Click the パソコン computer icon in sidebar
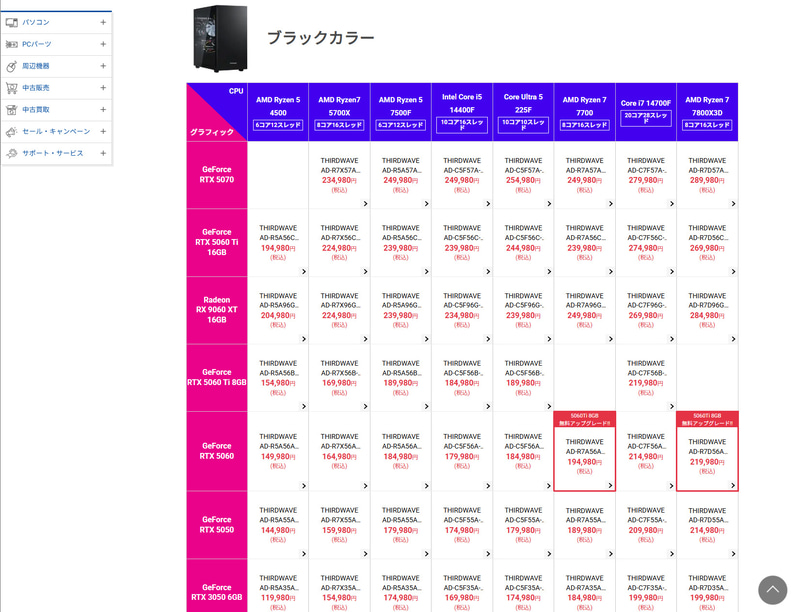The width and height of the screenshot is (800, 612). point(12,22)
